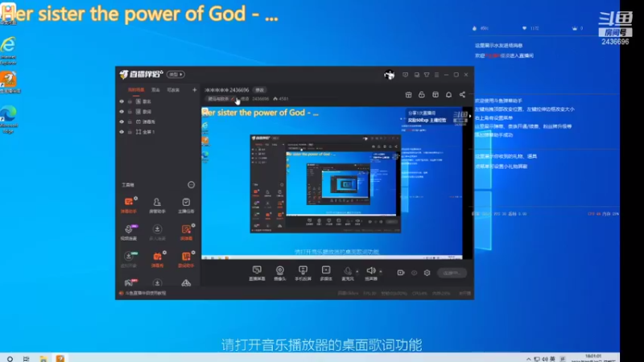Open the multi-person co-stream download tool

[157, 232]
